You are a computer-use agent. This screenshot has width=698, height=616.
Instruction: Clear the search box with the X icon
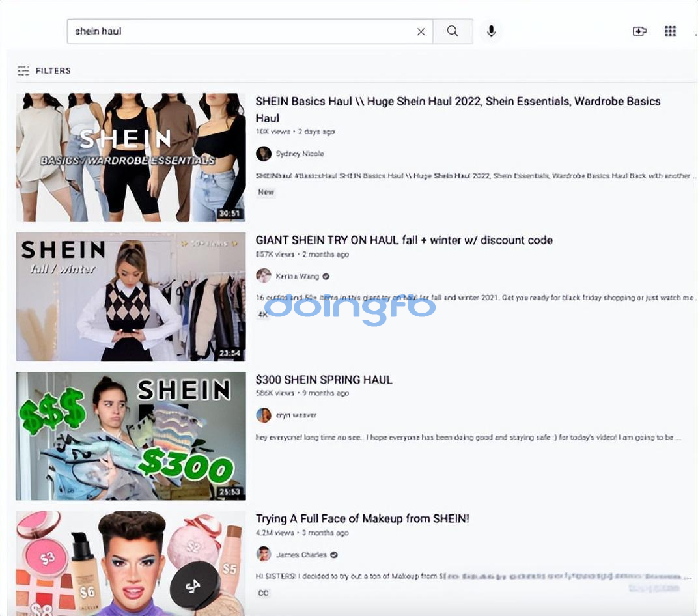421,32
